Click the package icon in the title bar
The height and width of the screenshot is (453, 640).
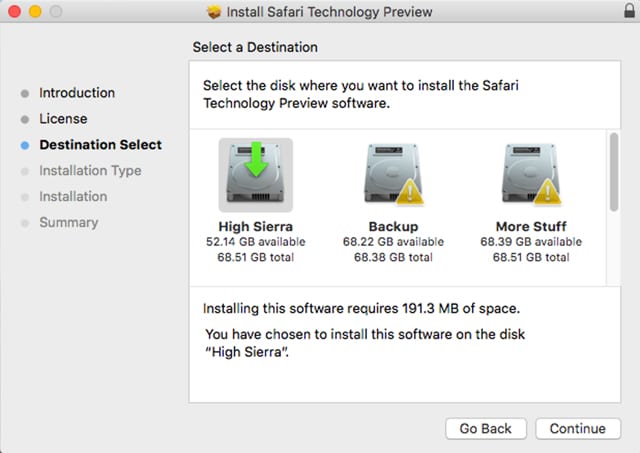coord(213,12)
